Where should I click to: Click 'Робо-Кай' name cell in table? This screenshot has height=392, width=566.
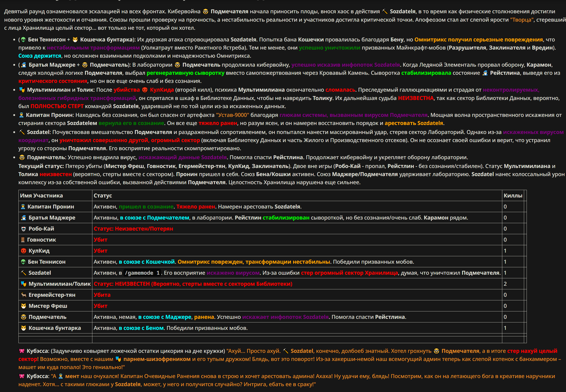click(41, 229)
